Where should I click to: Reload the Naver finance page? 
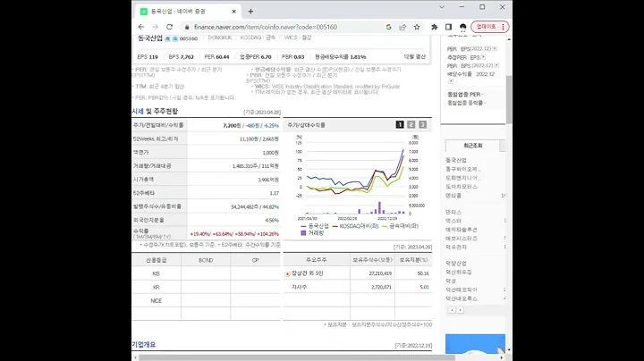pyautogui.click(x=169, y=27)
